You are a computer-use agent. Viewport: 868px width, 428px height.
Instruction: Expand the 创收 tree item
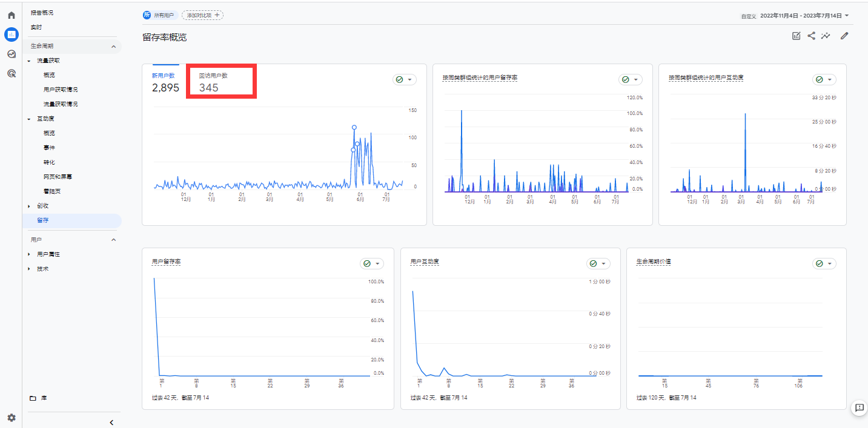pos(28,206)
